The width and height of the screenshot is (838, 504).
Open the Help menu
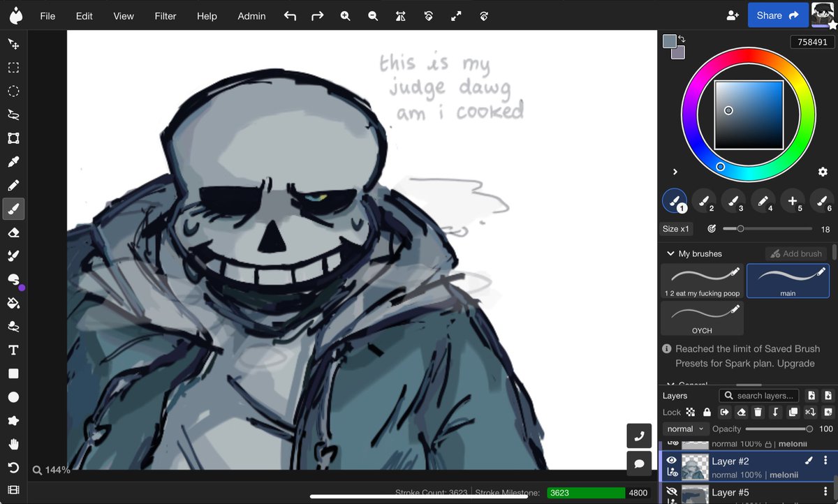[x=207, y=15]
